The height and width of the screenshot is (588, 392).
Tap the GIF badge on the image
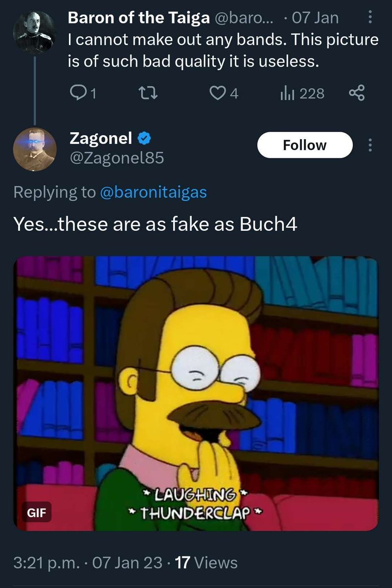[37, 514]
